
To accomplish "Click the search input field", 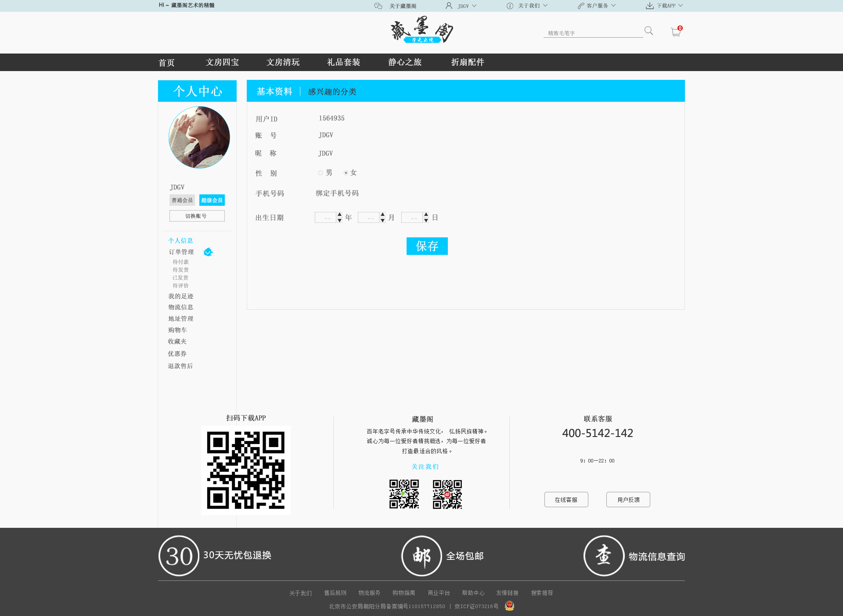I will (593, 33).
